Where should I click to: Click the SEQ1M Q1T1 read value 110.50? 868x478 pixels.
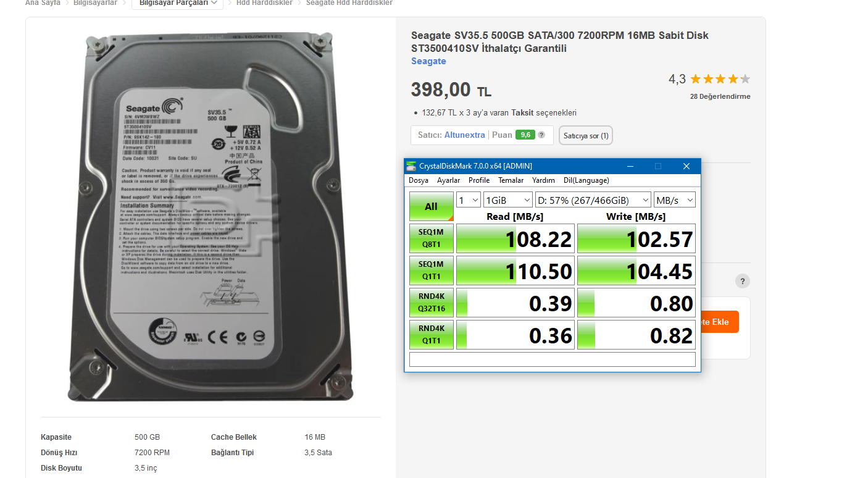[x=515, y=270]
